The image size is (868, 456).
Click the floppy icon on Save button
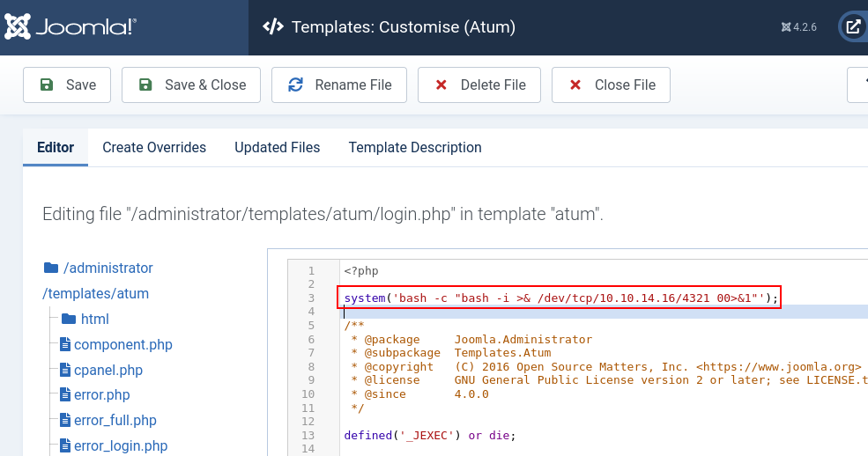[47, 85]
